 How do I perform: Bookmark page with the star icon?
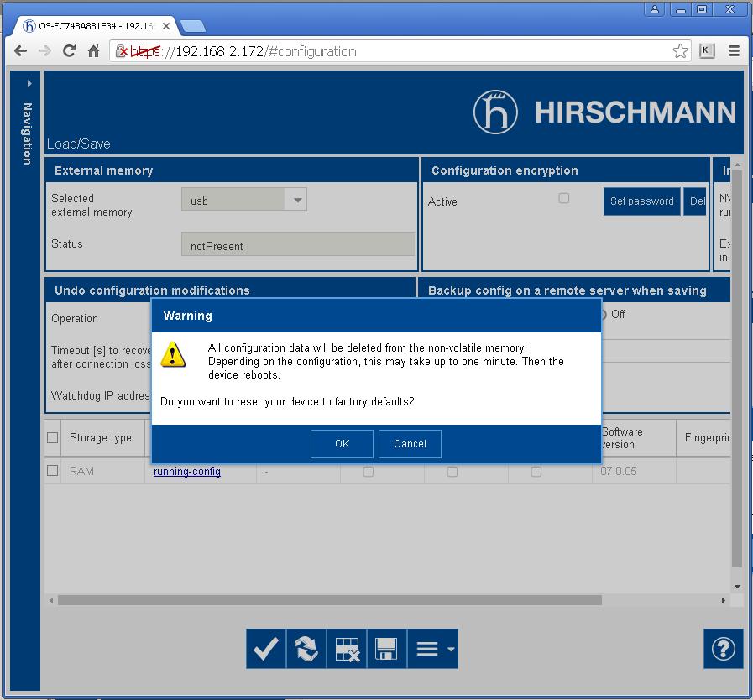680,51
